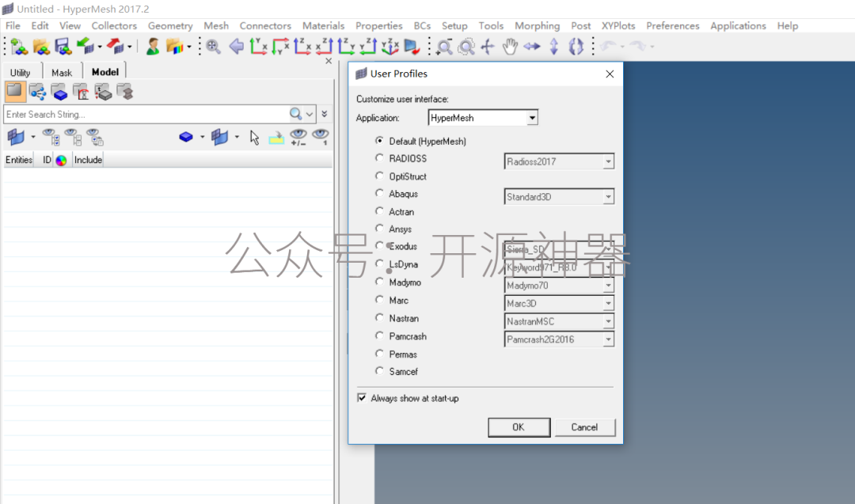Click the dynamic rotate curved-arrows icon
Image resolution: width=855 pixels, height=504 pixels.
576,47
